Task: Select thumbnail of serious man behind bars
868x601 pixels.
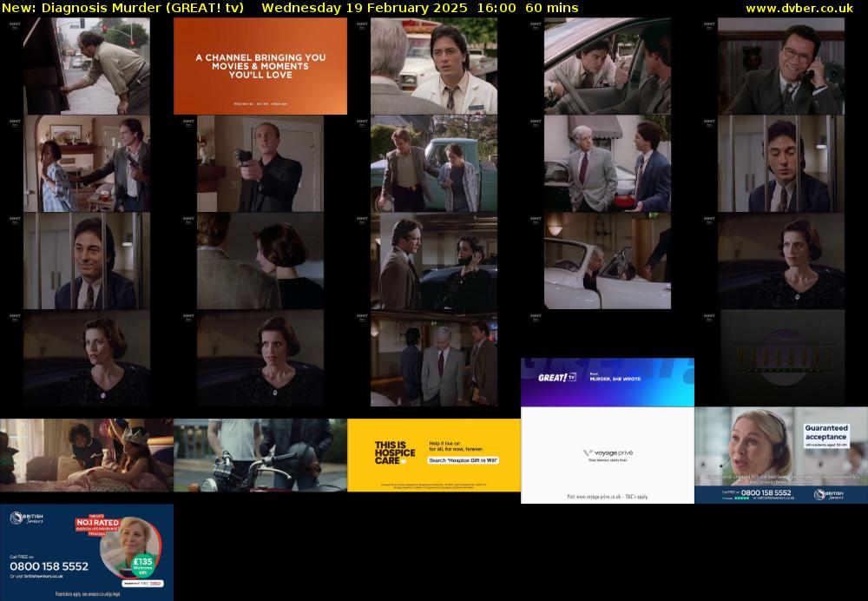Action: tap(781, 163)
